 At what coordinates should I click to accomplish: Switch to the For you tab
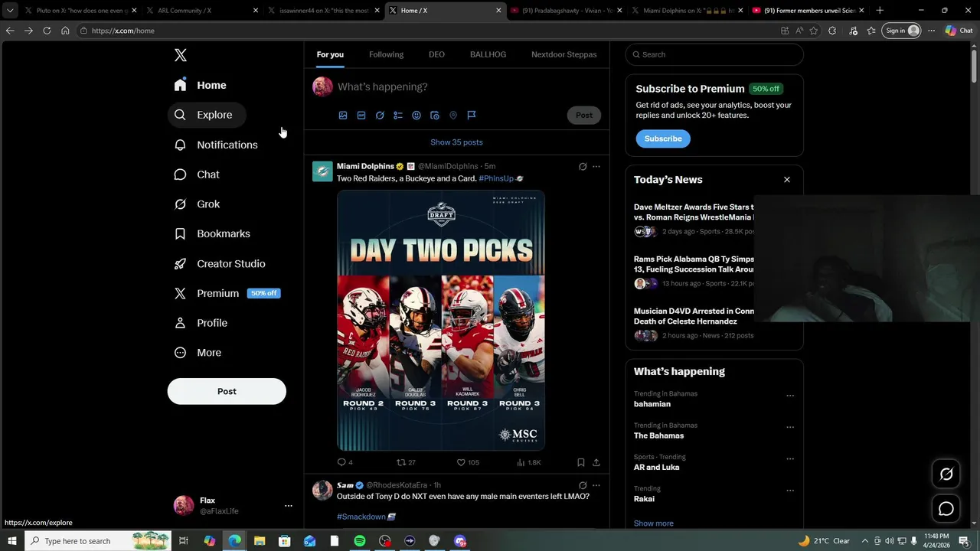pos(330,54)
